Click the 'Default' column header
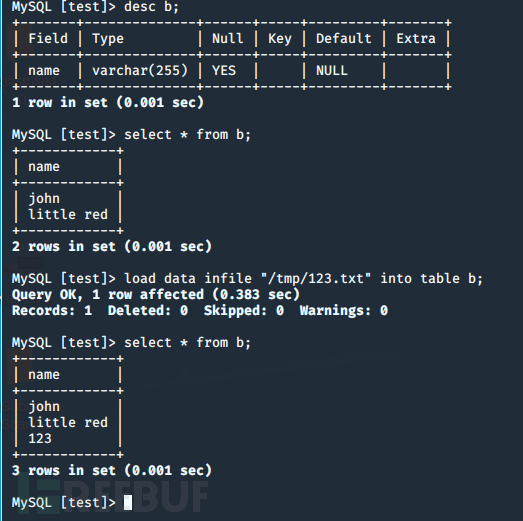 (x=344, y=39)
